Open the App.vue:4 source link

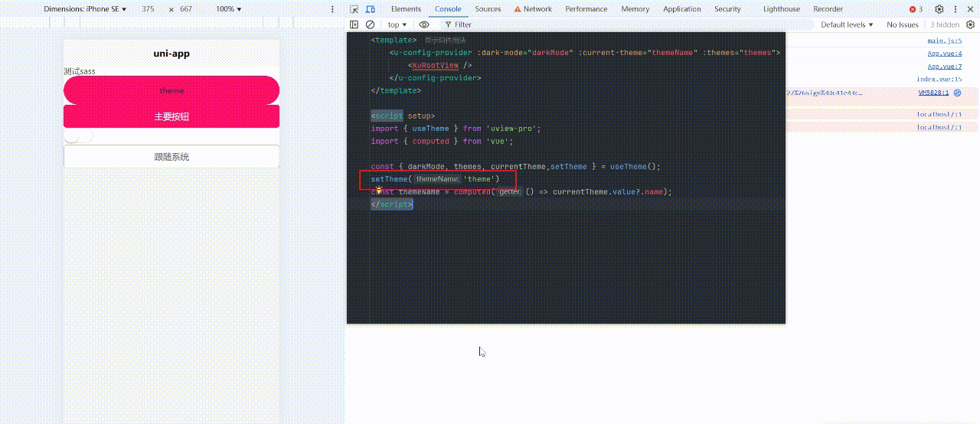(x=944, y=54)
